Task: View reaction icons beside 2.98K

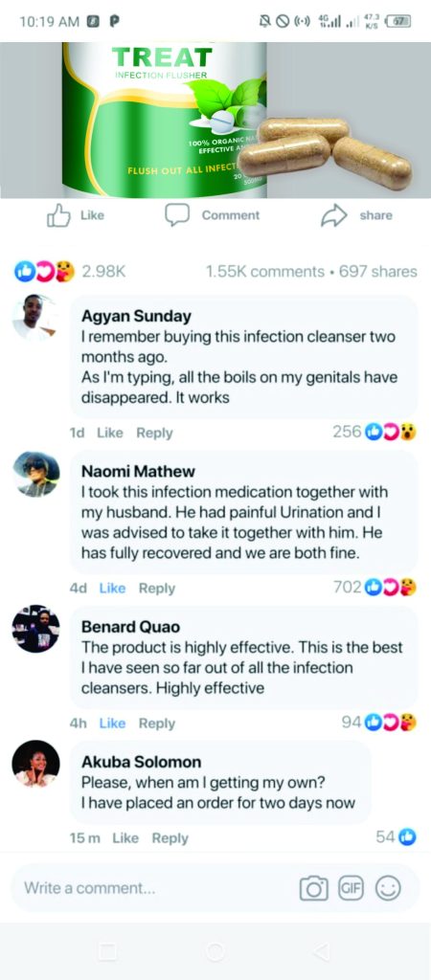Action: [44, 271]
